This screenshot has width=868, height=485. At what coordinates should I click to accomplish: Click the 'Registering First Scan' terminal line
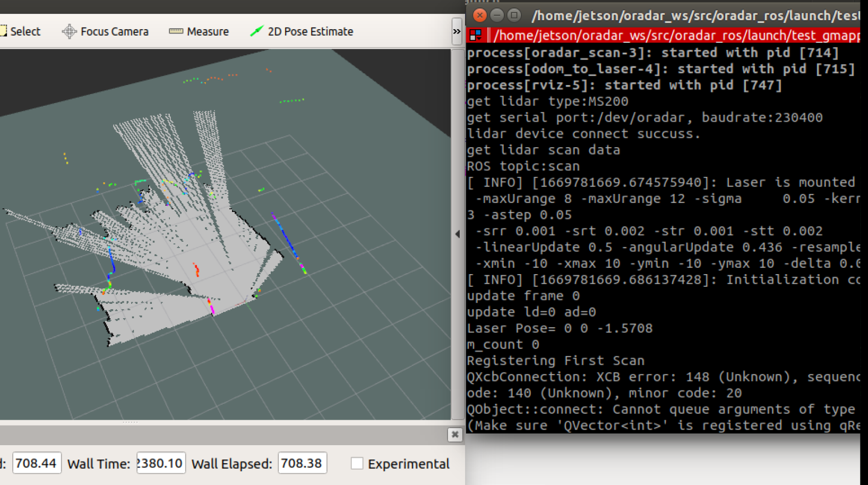[x=555, y=361]
